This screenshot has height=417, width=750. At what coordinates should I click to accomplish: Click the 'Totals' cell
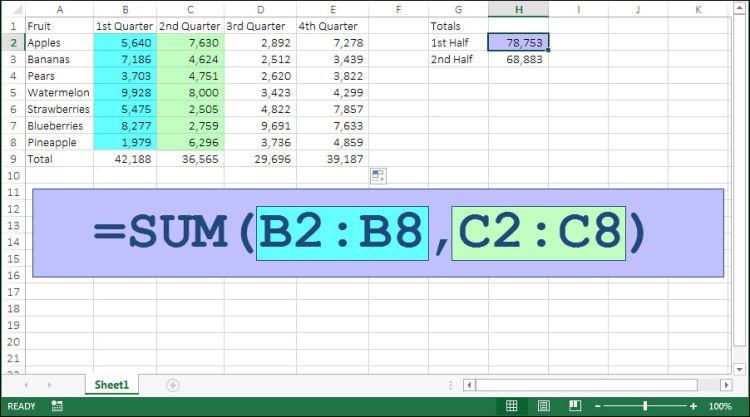(x=458, y=26)
